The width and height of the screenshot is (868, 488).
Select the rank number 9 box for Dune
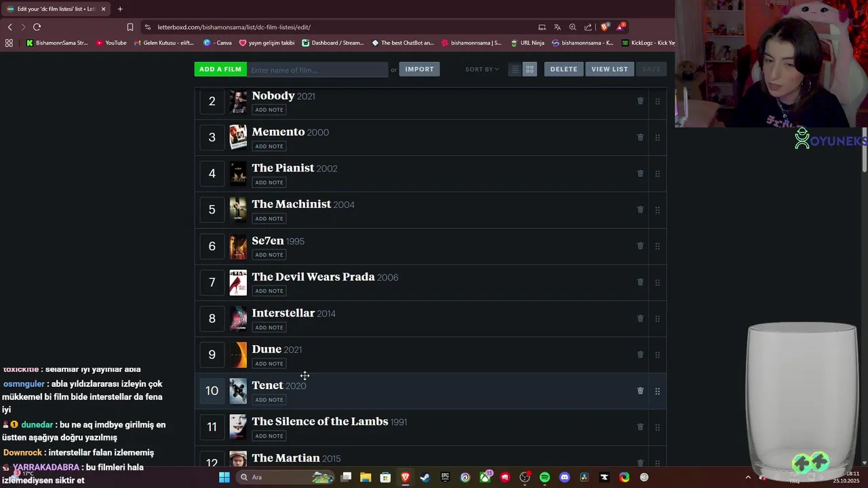(212, 354)
